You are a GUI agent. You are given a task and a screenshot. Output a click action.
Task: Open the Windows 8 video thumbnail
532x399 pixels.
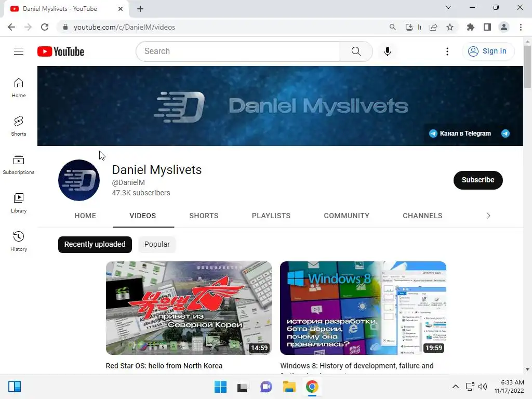[x=363, y=308]
